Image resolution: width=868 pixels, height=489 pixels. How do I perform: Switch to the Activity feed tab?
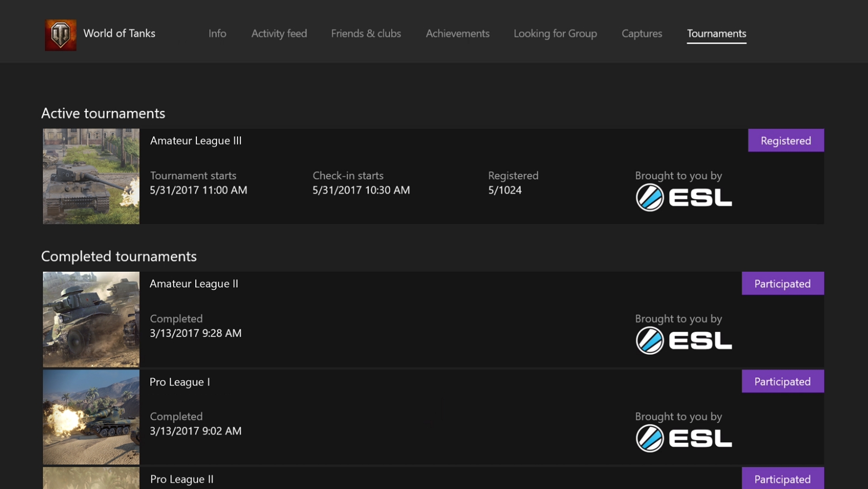(x=279, y=33)
